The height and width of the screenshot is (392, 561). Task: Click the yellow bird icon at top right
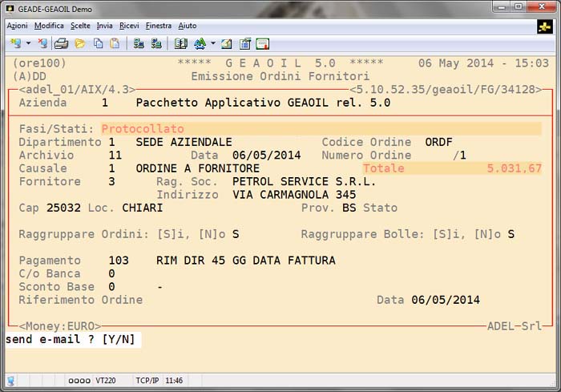click(545, 26)
